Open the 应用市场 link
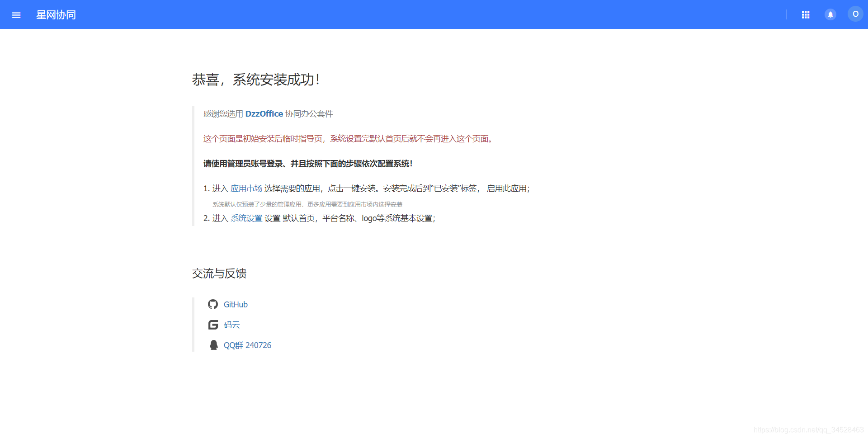This screenshot has height=438, width=868. 246,188
